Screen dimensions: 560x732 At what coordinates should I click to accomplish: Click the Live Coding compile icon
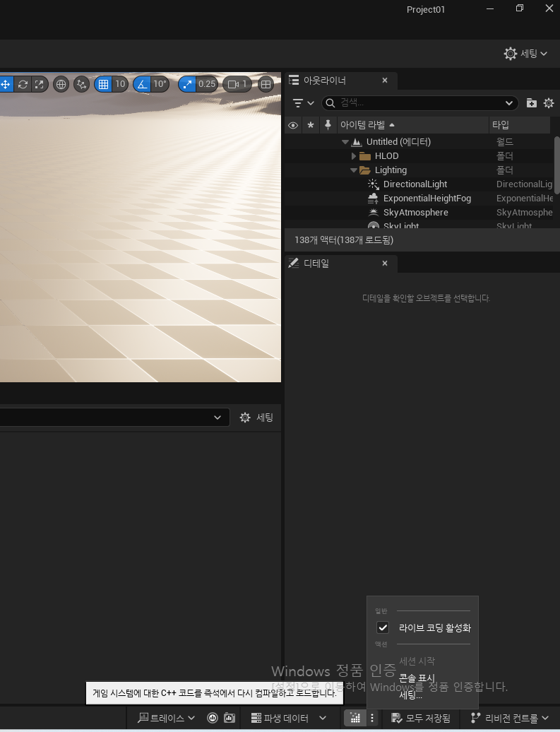point(355,718)
